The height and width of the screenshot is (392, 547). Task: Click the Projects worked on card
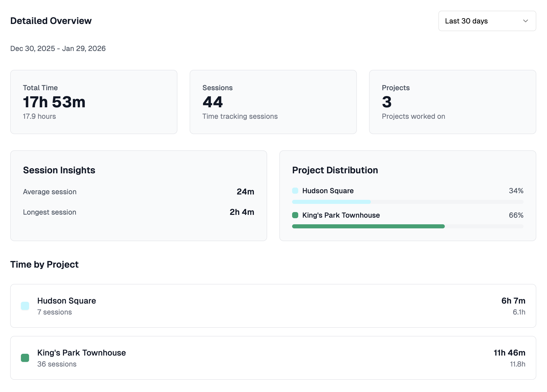tap(452, 102)
